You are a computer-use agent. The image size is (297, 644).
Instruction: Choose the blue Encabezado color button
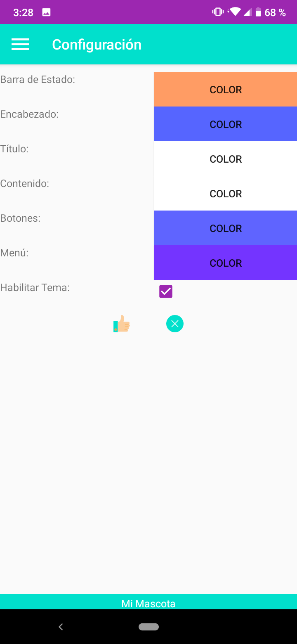pyautogui.click(x=226, y=124)
